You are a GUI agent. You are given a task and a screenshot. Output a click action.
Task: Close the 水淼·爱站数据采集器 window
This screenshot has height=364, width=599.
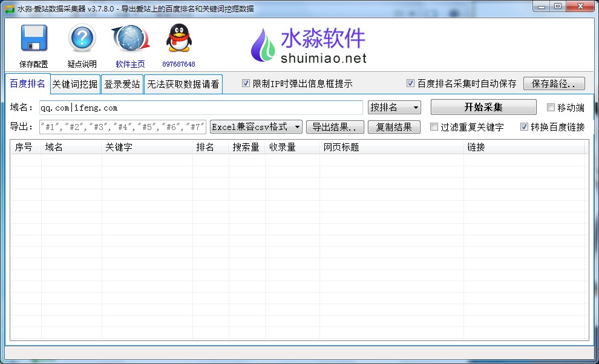pos(580,7)
